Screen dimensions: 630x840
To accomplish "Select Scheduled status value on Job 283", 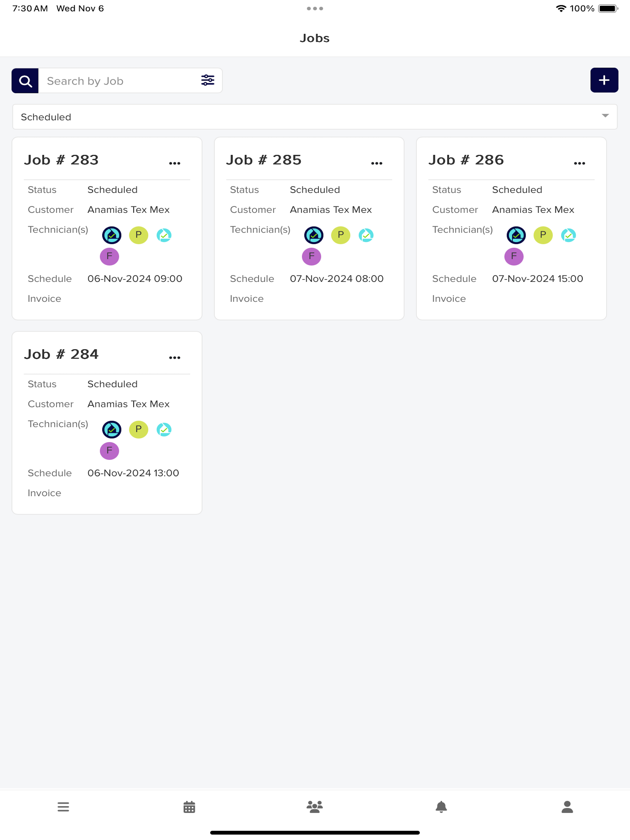I will 112,190.
